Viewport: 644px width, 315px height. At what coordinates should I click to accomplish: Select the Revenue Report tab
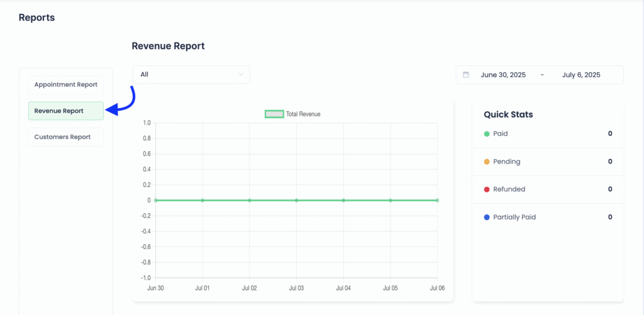tap(65, 111)
